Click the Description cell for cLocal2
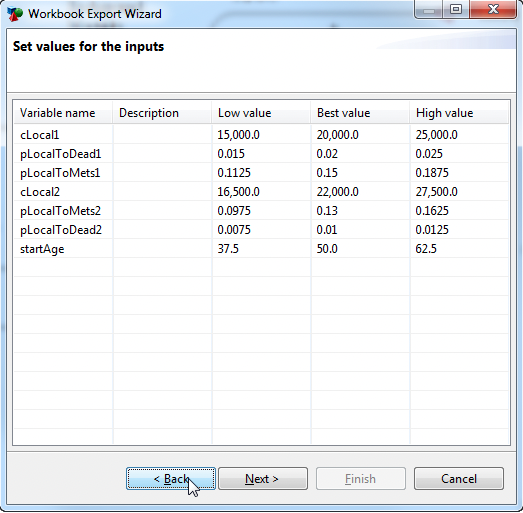 (x=162, y=192)
